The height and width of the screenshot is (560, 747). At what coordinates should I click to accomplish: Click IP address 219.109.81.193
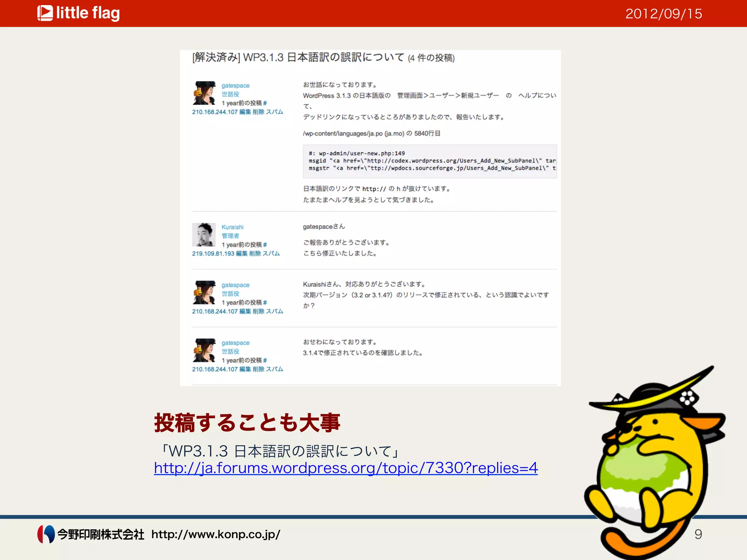[213, 253]
